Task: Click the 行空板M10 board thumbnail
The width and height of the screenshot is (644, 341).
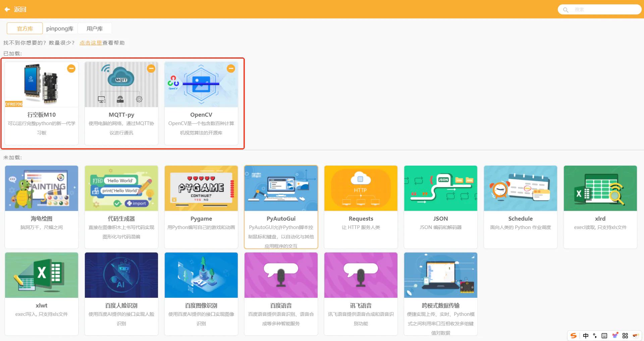Action: (x=42, y=84)
